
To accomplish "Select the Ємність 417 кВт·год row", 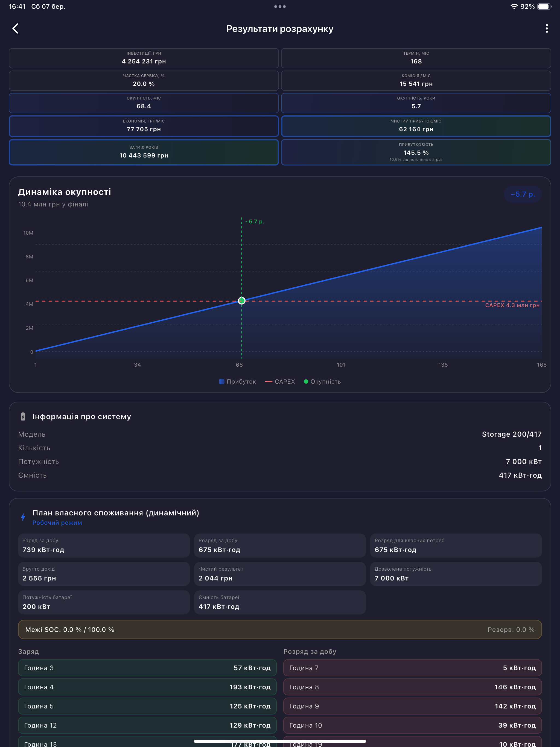I will coord(280,475).
